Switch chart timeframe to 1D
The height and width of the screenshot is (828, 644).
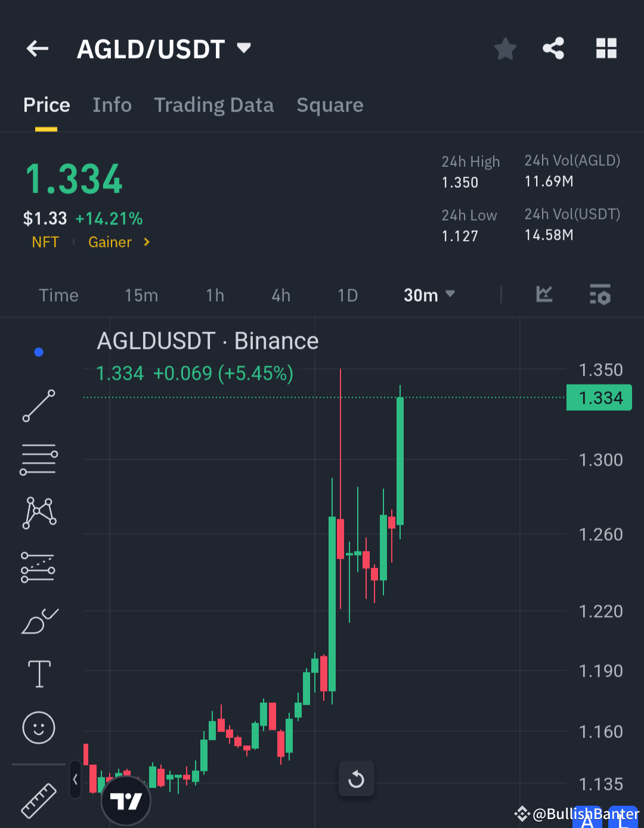[348, 294]
